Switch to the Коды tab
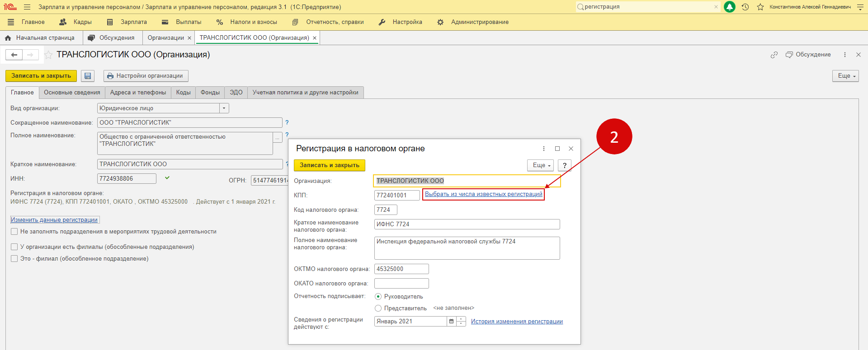This screenshot has height=350, width=868. click(183, 93)
